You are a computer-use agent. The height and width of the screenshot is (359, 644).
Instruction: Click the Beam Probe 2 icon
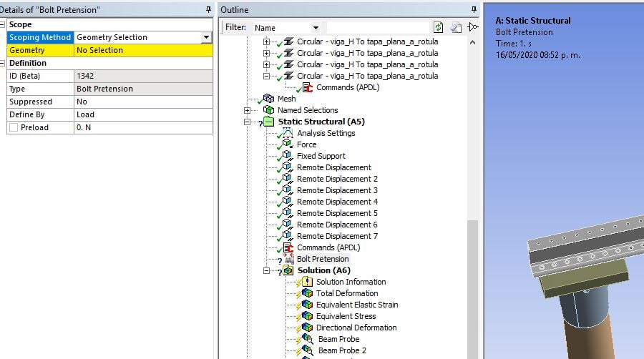pyautogui.click(x=308, y=350)
